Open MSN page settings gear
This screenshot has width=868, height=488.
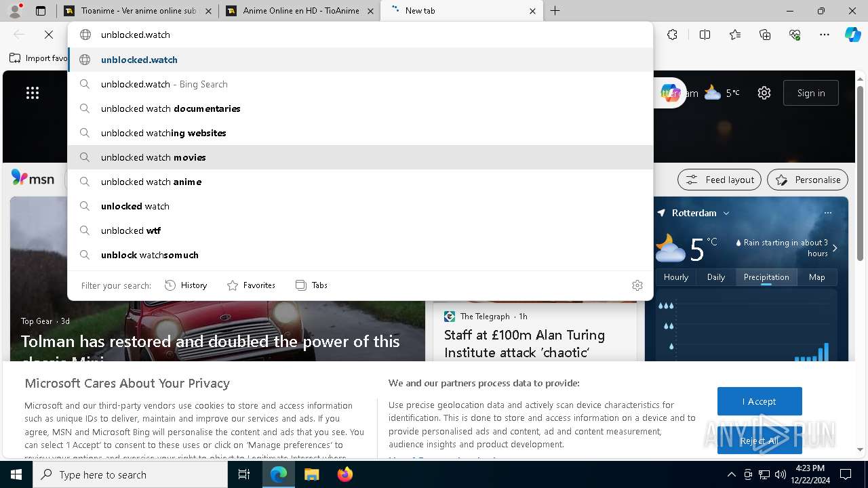click(x=764, y=93)
